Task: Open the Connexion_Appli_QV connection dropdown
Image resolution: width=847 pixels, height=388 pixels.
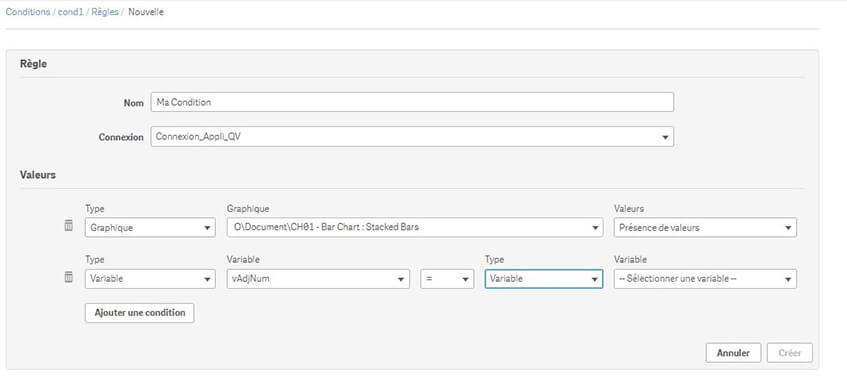Action: tap(412, 137)
